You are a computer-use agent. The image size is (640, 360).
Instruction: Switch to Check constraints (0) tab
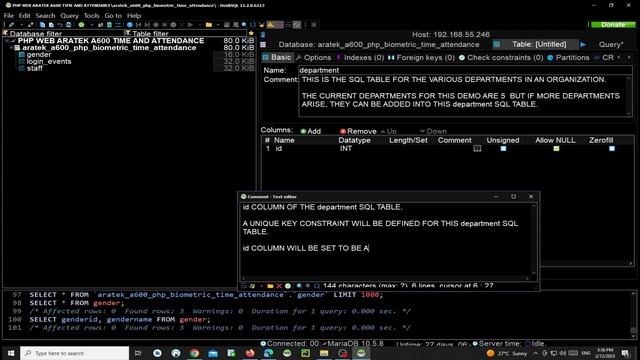(x=501, y=58)
